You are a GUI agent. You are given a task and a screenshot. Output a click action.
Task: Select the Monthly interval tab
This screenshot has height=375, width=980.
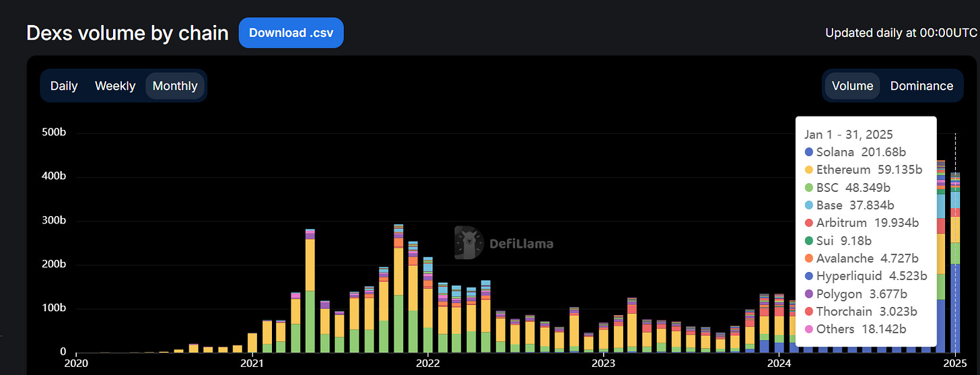click(175, 86)
